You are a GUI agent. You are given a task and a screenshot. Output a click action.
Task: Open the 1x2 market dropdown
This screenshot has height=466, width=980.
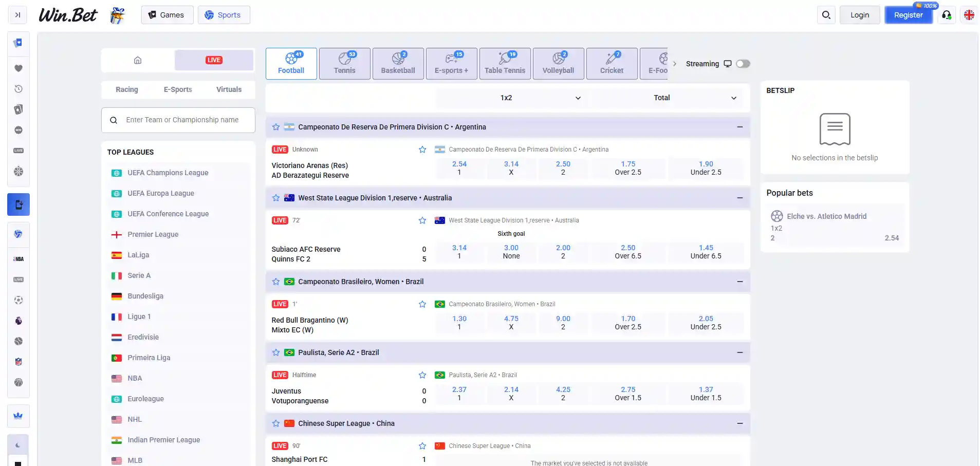512,98
